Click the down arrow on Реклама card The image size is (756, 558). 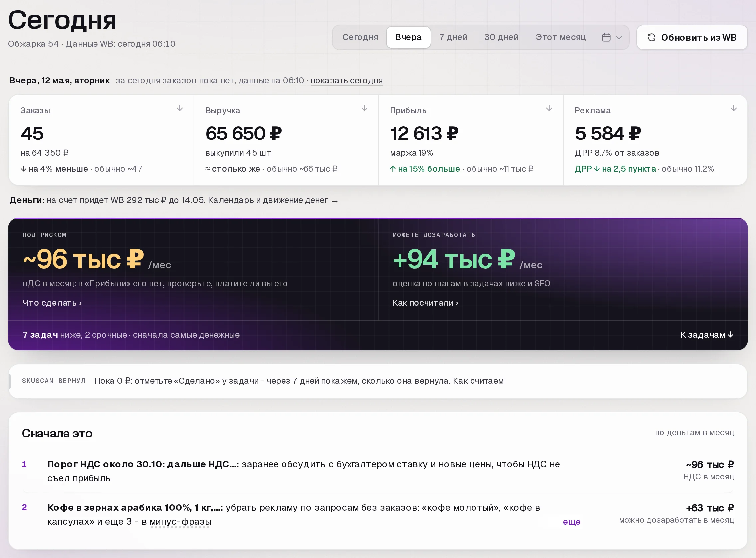734,108
